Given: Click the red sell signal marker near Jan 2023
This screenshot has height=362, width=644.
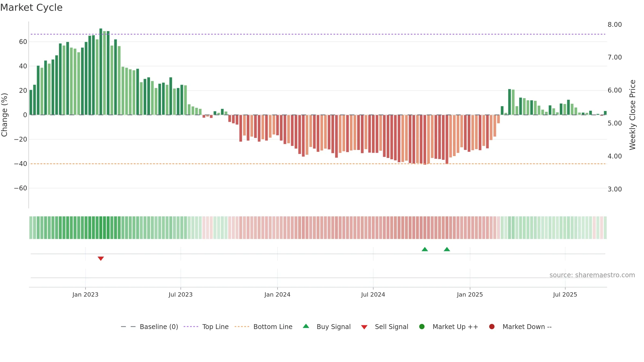Looking at the screenshot, I should coord(101,258).
